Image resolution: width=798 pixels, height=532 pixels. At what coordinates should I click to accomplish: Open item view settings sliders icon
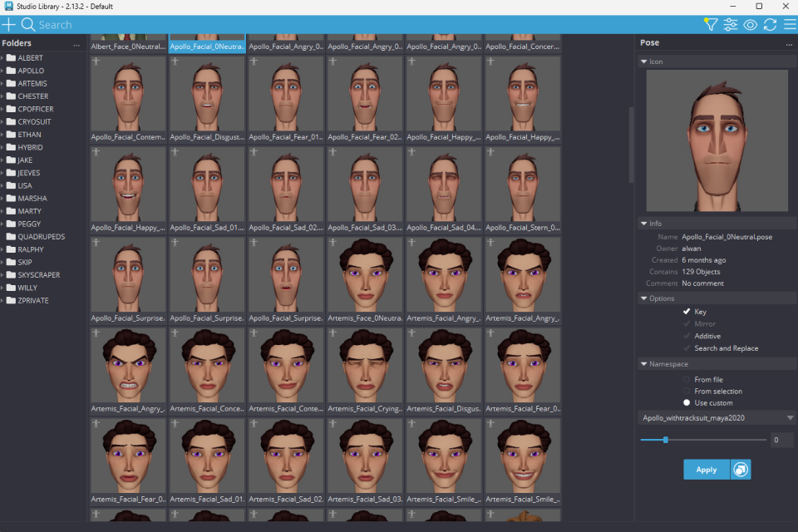pos(731,24)
